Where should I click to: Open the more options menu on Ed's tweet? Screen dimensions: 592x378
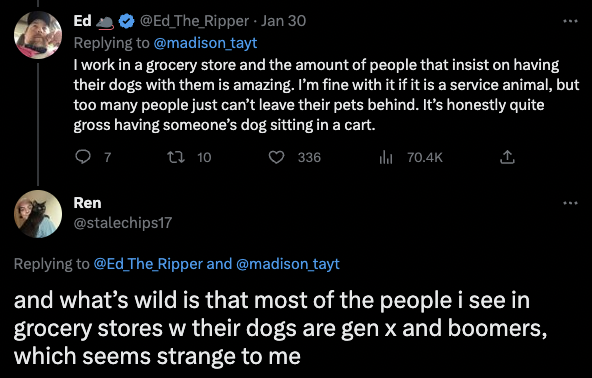click(x=570, y=21)
